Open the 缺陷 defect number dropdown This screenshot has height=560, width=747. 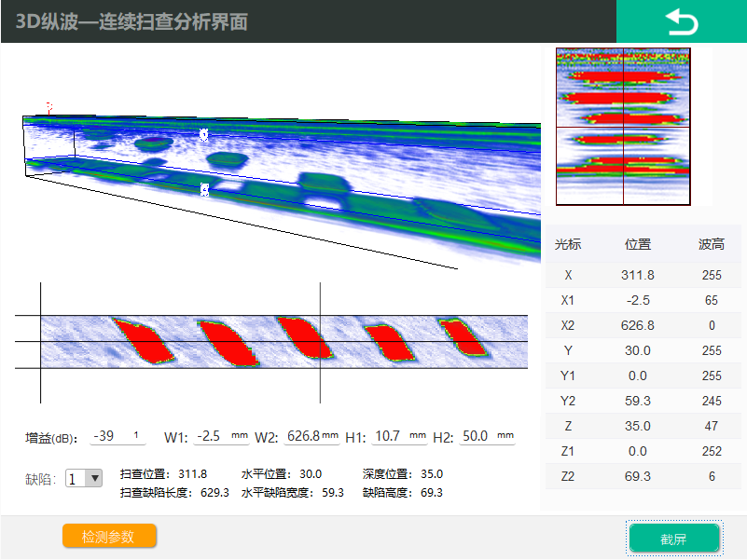pos(80,477)
